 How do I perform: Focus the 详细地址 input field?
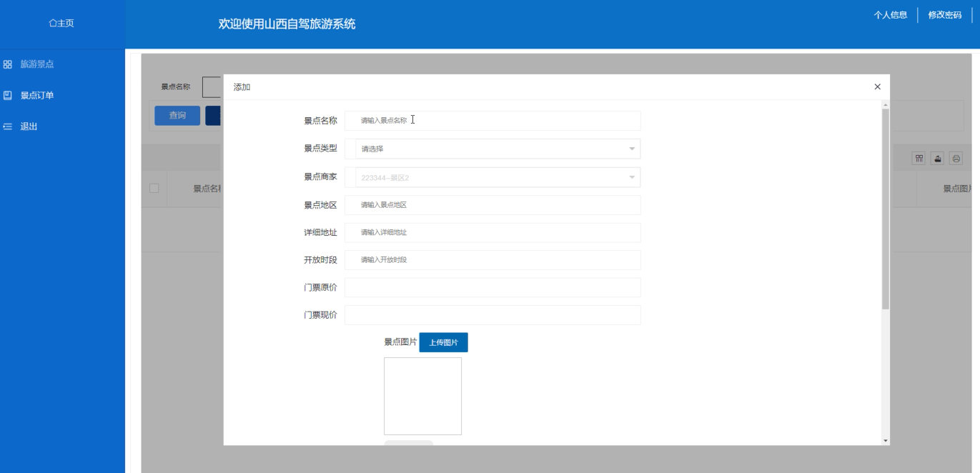click(493, 232)
